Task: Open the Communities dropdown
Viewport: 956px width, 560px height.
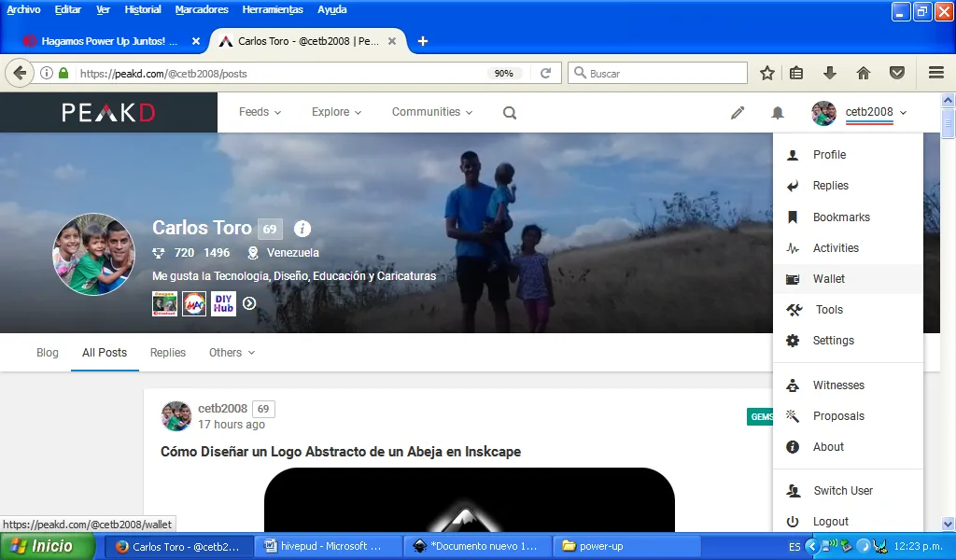Action: (x=431, y=112)
